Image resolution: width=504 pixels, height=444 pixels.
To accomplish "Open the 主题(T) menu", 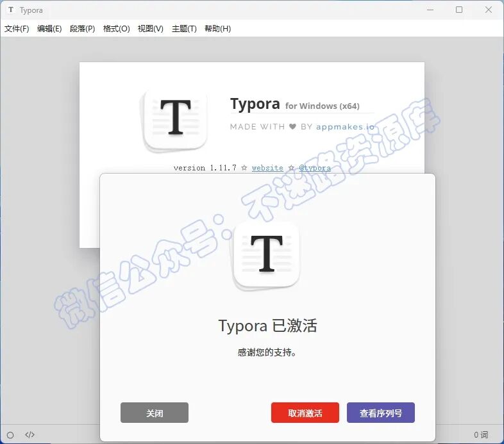I will (184, 29).
